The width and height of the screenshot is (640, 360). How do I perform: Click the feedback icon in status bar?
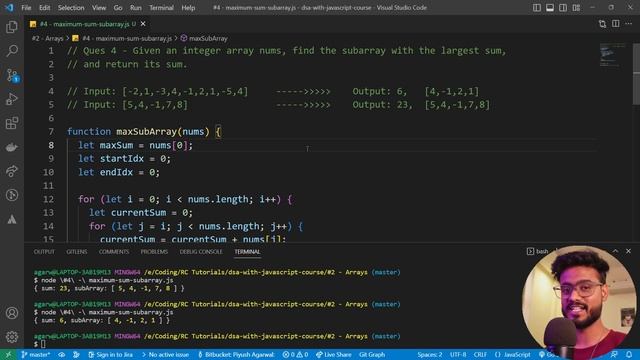614,355
